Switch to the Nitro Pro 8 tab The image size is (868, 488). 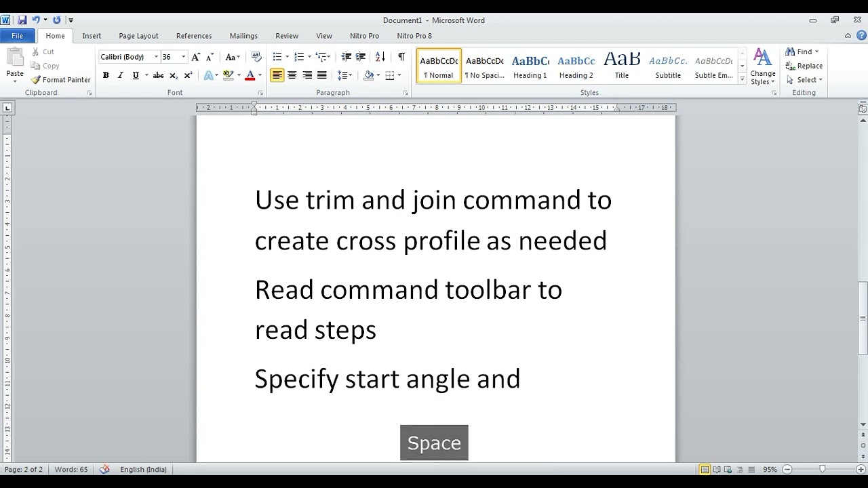(x=414, y=36)
